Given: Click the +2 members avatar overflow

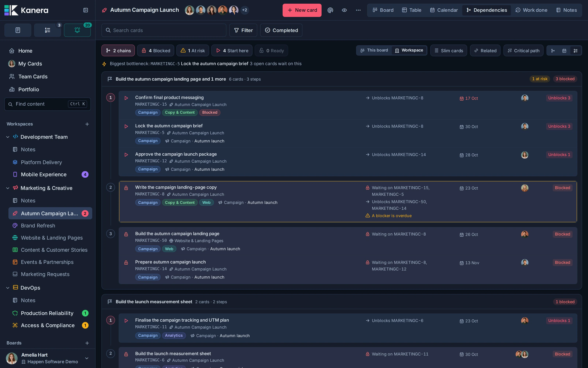Looking at the screenshot, I should tap(244, 10).
